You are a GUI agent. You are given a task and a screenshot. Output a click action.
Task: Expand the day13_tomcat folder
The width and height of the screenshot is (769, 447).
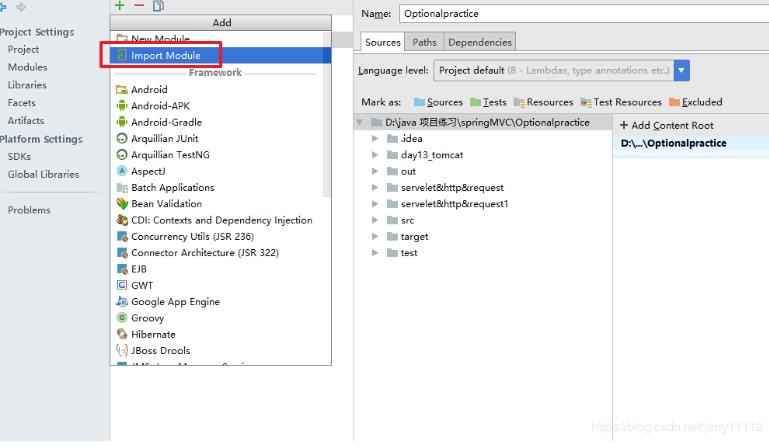tap(375, 155)
